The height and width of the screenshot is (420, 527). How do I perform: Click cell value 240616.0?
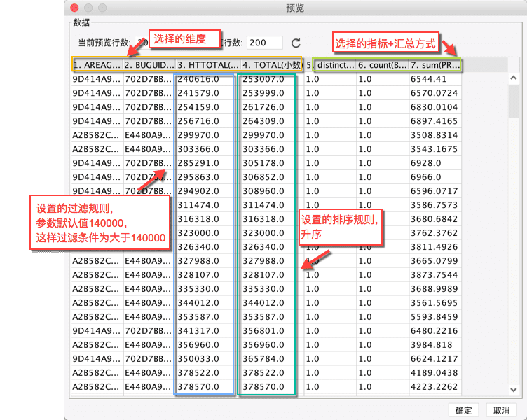tap(198, 79)
